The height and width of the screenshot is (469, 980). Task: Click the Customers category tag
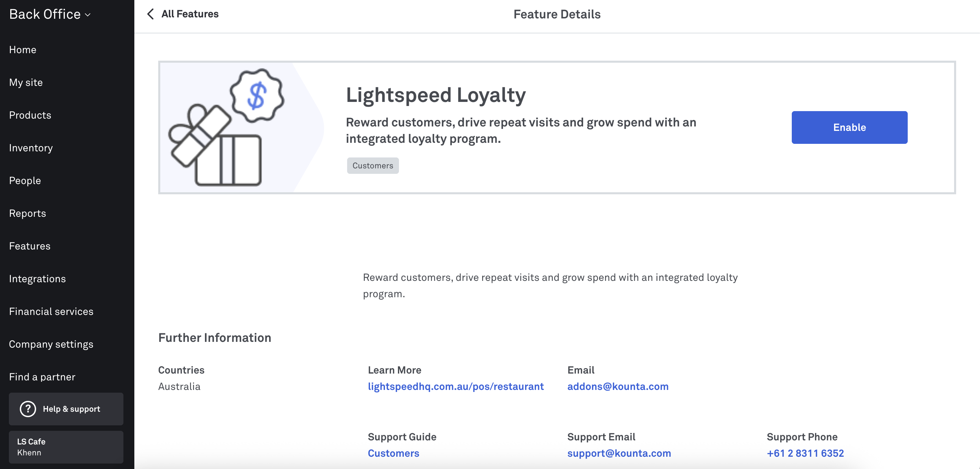(x=373, y=165)
